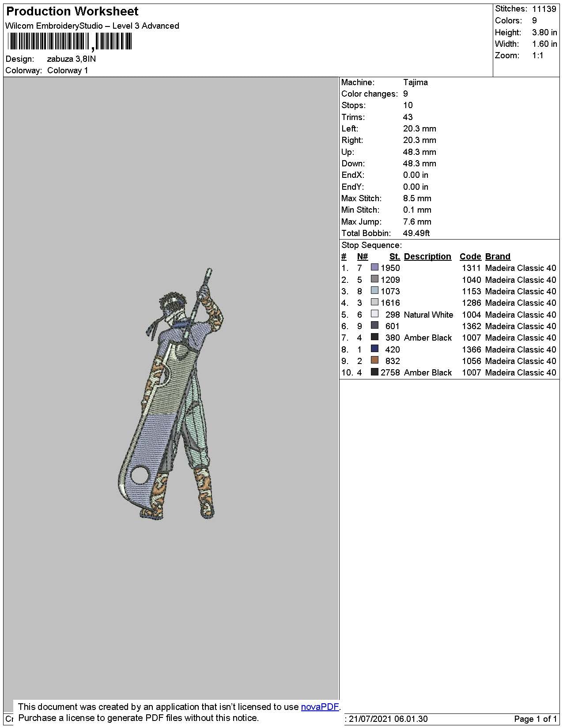Click the zoom value 1:1

tap(537, 55)
